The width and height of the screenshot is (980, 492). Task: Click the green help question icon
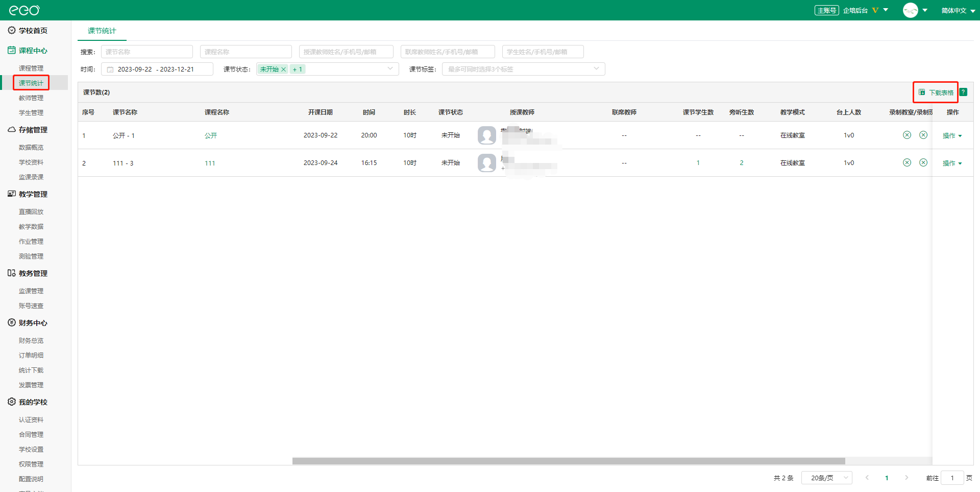point(963,92)
